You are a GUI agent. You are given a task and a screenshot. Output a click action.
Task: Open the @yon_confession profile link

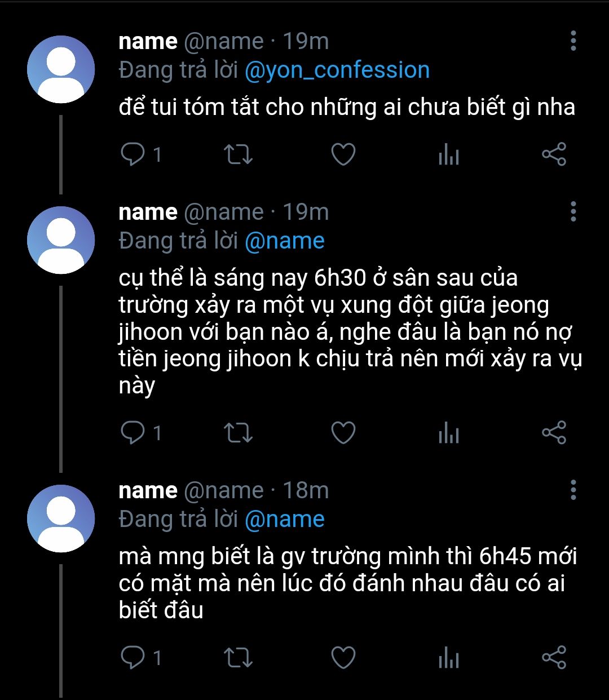pos(337,70)
